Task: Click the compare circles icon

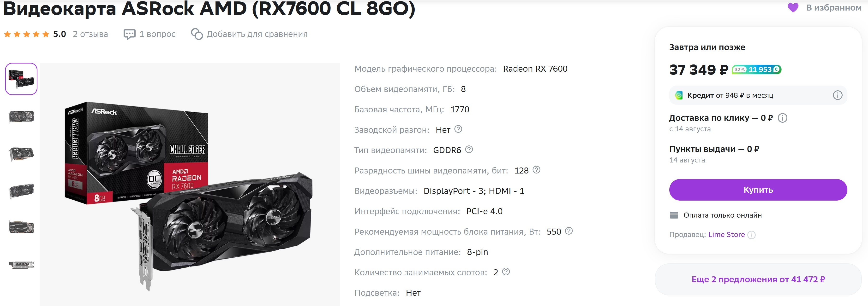Action: [x=197, y=34]
